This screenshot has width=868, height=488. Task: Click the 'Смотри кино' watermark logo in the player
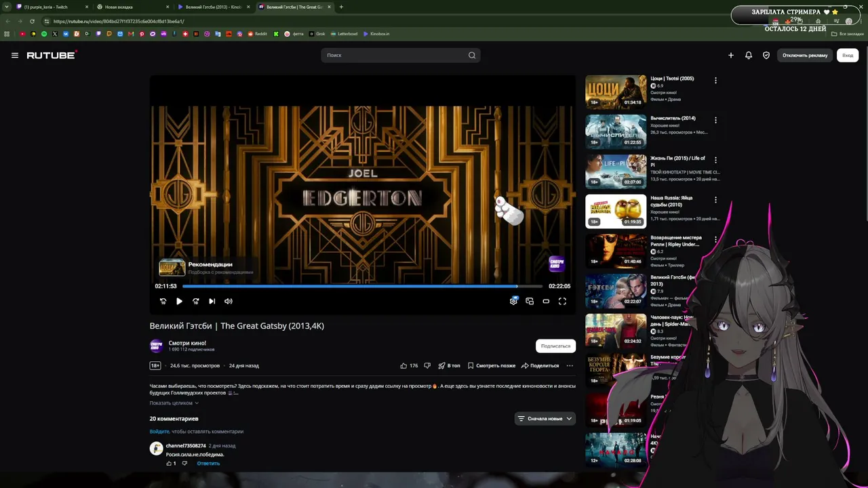tap(557, 263)
